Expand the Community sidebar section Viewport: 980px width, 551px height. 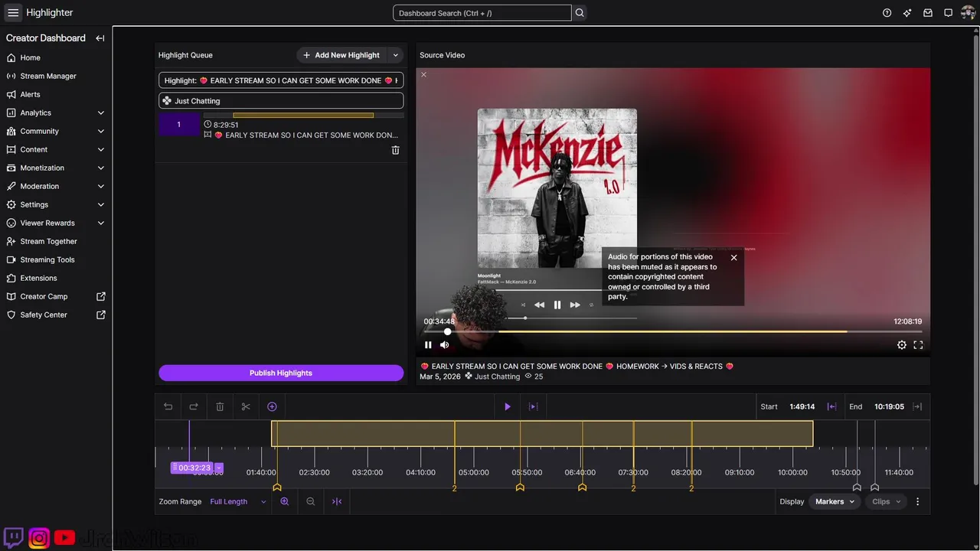101,131
